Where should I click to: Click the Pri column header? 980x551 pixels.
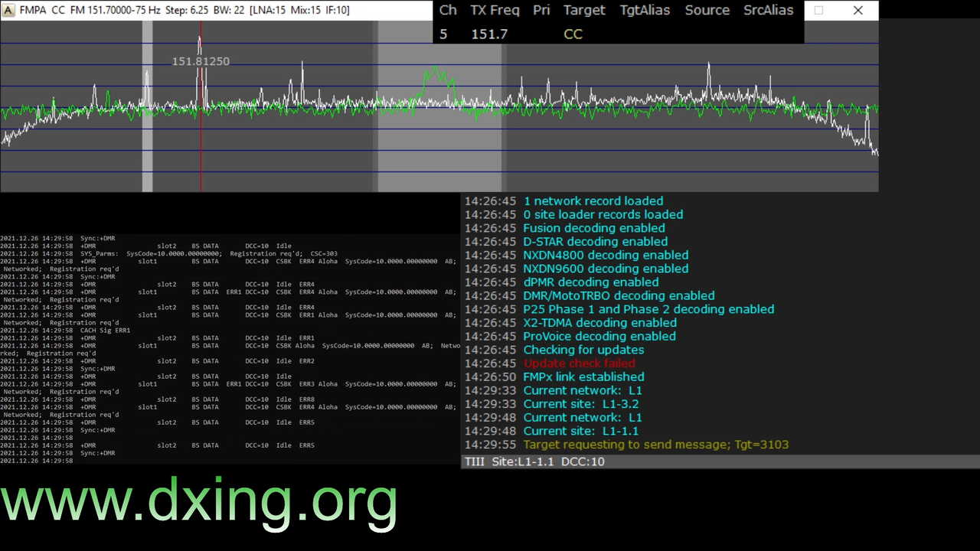point(541,10)
